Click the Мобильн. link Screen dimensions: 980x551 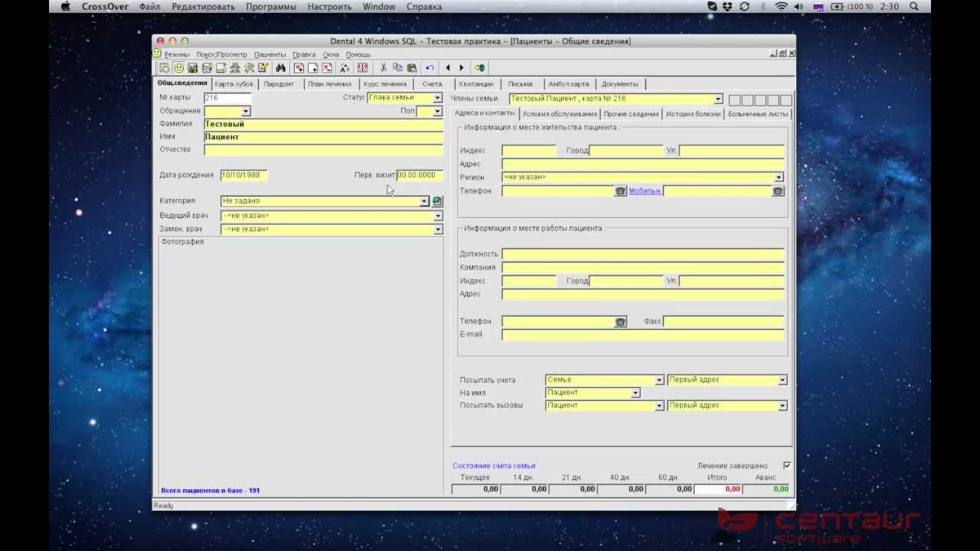[645, 191]
